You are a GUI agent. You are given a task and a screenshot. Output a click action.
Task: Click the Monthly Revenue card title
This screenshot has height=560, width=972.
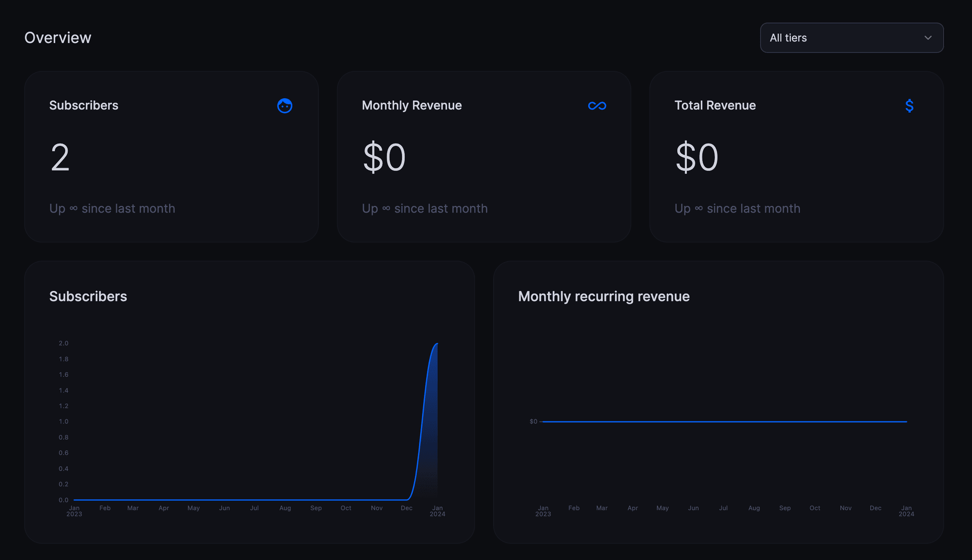click(412, 105)
